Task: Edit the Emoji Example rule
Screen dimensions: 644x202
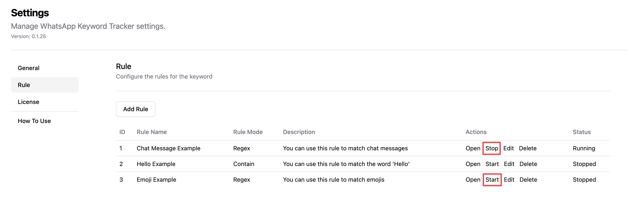Action: 509,180
